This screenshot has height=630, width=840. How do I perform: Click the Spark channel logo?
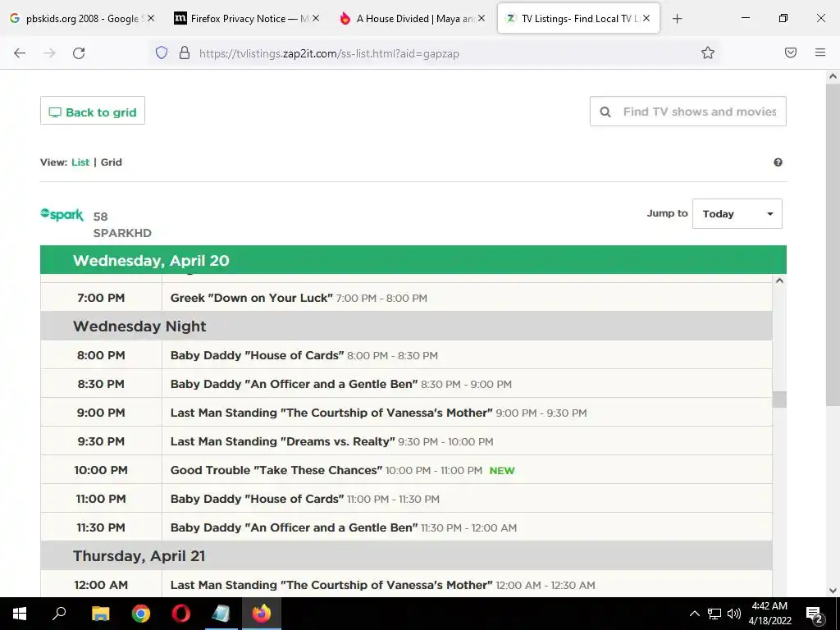coord(62,215)
